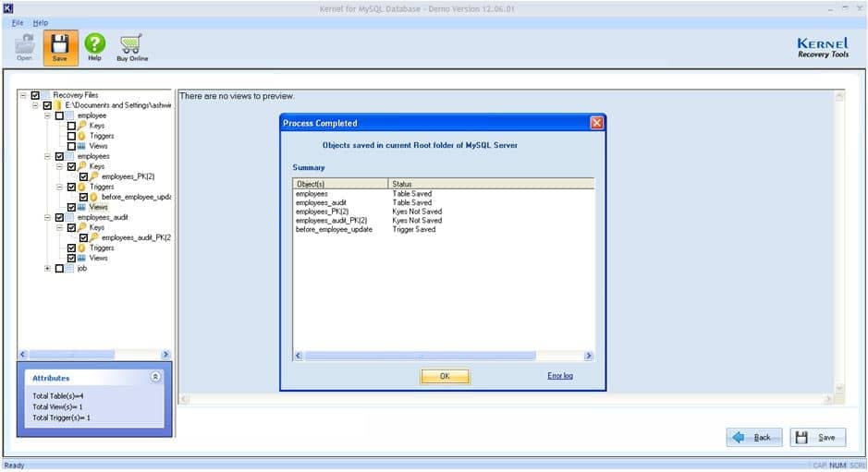Check the employee Keys checkbox
The height and width of the screenshot is (472, 868).
tap(71, 126)
